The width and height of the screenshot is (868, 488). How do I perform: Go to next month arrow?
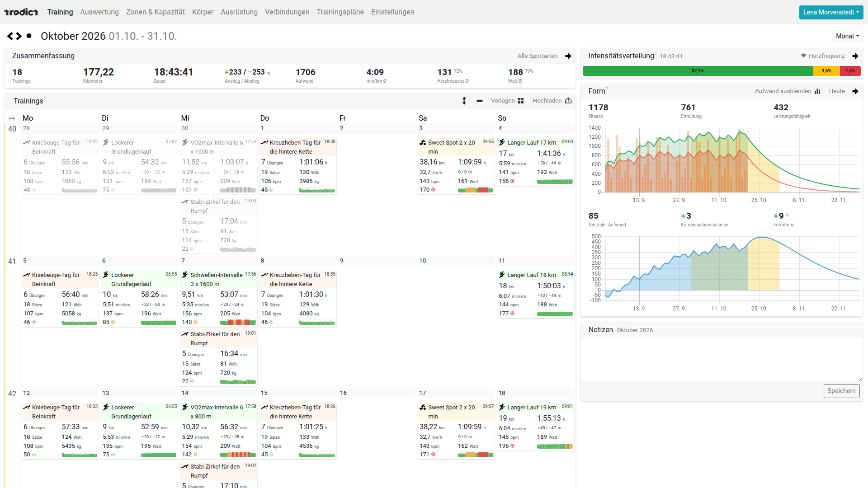(x=19, y=36)
